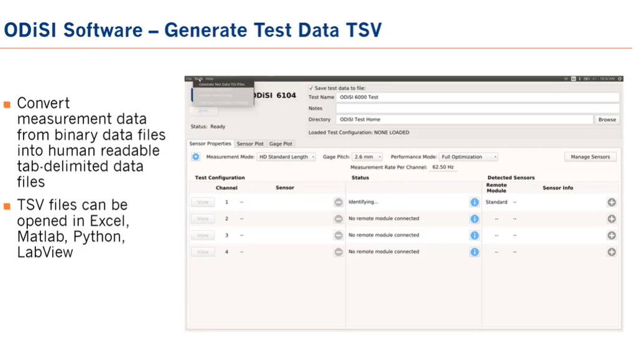Open the Gage Plot tab
This screenshot has width=644, height=337.
click(x=281, y=144)
